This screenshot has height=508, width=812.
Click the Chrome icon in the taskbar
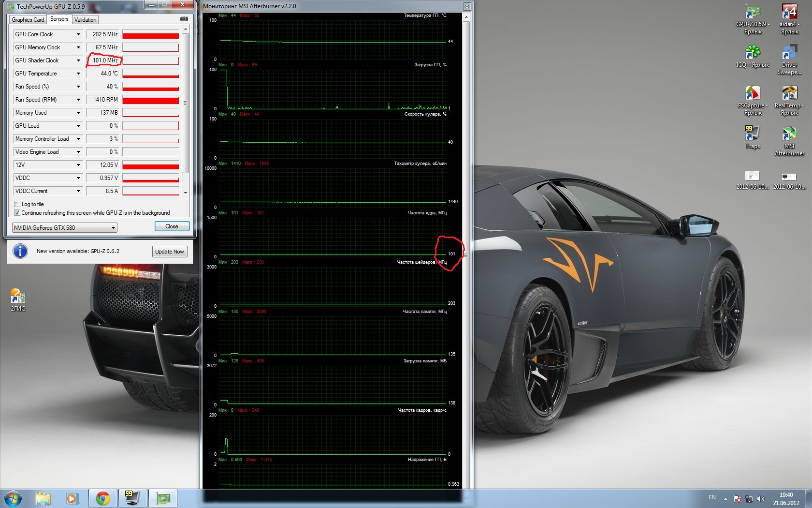coord(102,498)
